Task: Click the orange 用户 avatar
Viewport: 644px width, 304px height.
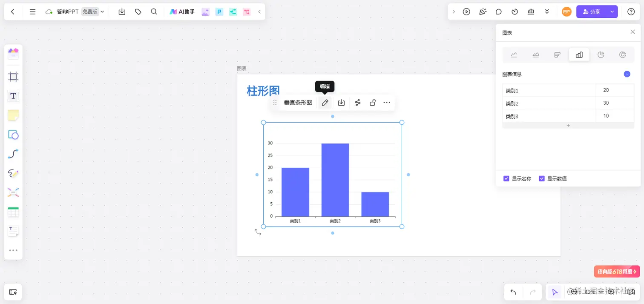Action: 566,12
